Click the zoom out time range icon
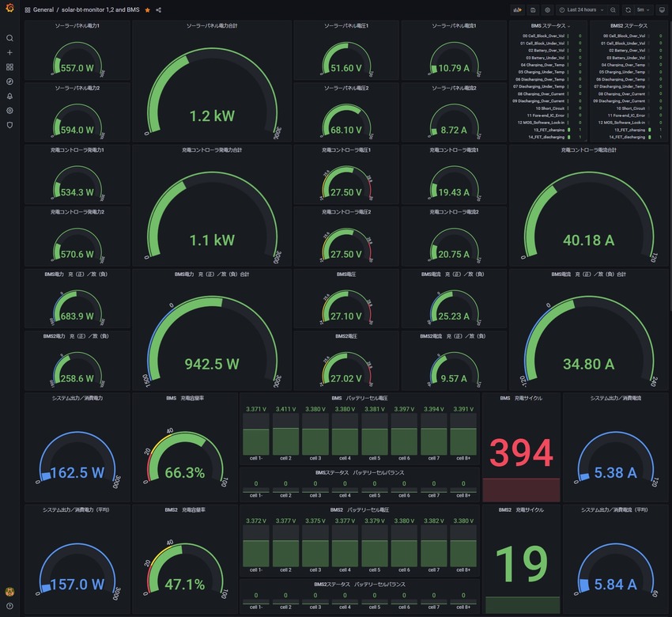 [x=613, y=9]
